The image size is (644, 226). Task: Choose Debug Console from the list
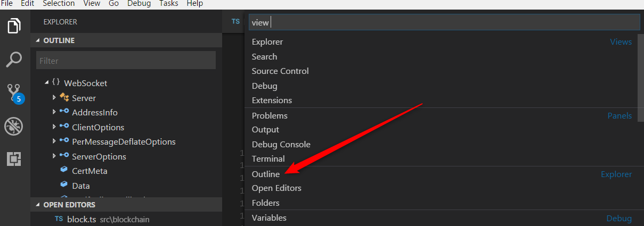click(281, 144)
